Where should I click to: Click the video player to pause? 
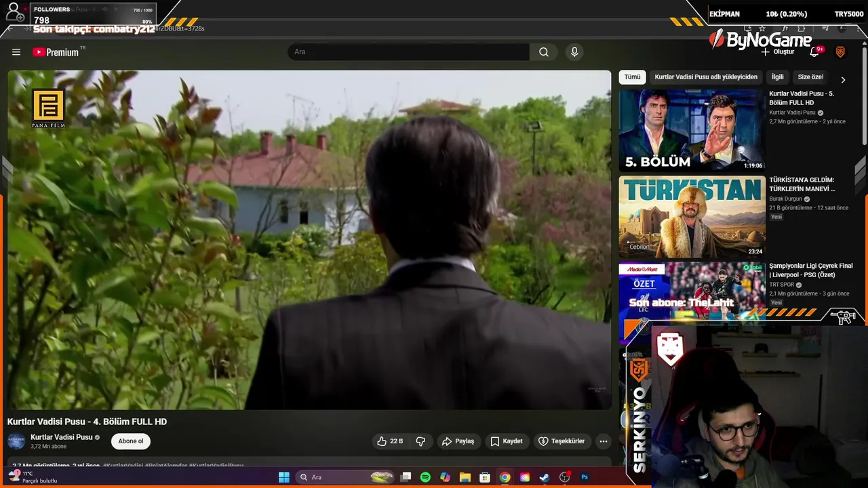[309, 240]
